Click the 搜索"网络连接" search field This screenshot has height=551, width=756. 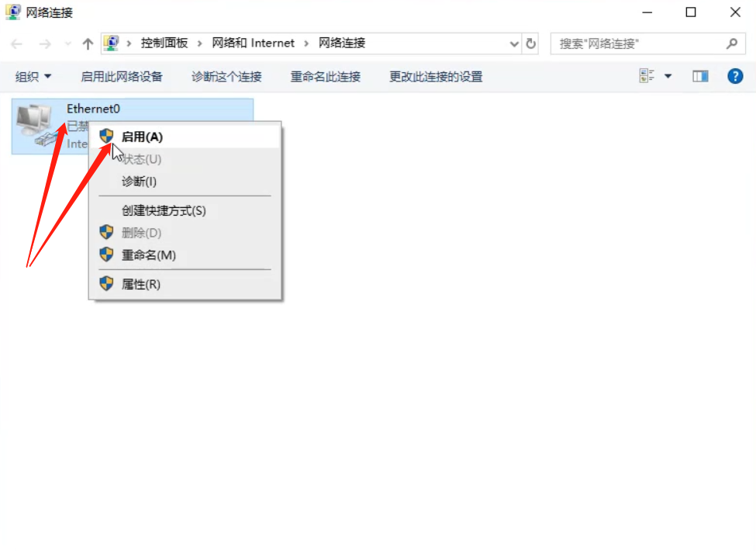click(636, 43)
